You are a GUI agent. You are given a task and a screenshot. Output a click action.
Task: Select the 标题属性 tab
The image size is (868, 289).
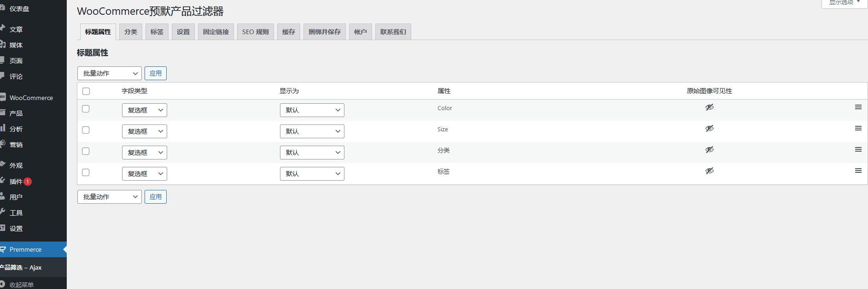coord(98,32)
